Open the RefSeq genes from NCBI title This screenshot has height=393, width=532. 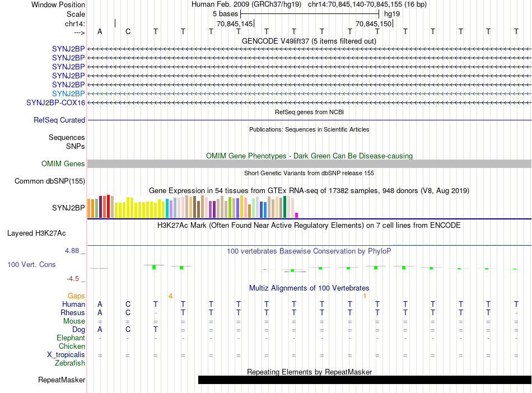pyautogui.click(x=309, y=112)
